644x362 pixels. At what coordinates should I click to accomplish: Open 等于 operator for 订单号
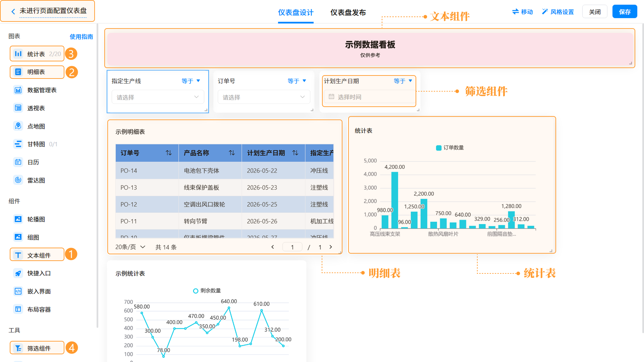click(297, 81)
